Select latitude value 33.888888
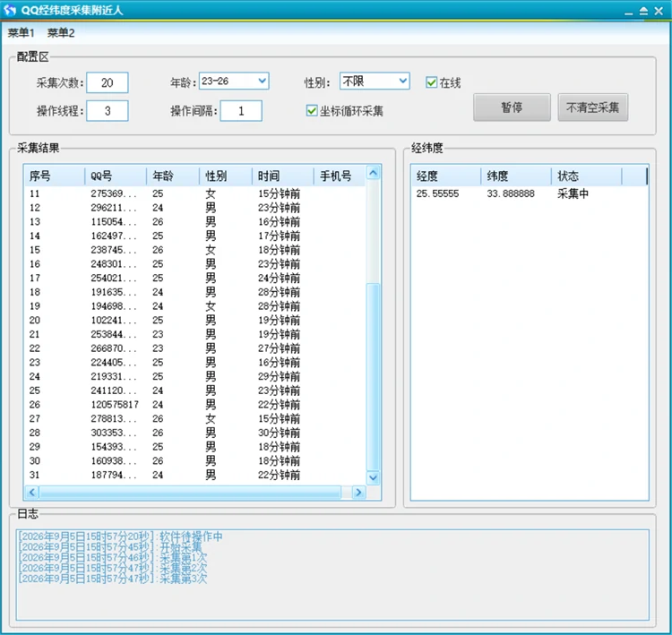The image size is (672, 635). pos(511,193)
